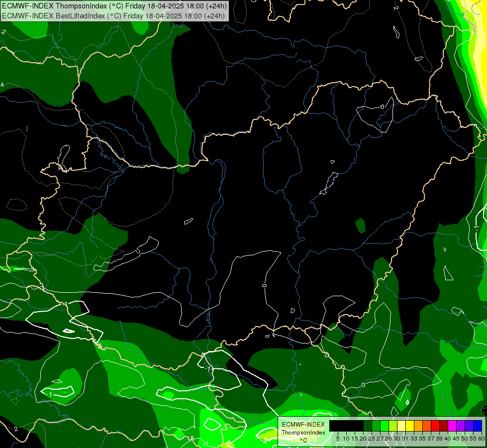487x448 pixels.
Task: Select the bright green legend swatch
Action: (x=385, y=426)
